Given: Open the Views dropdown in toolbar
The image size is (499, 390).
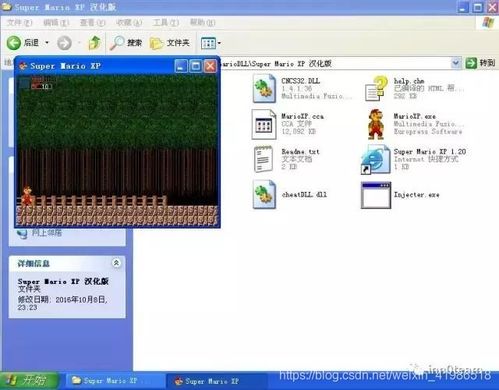Looking at the screenshot, I should [211, 43].
